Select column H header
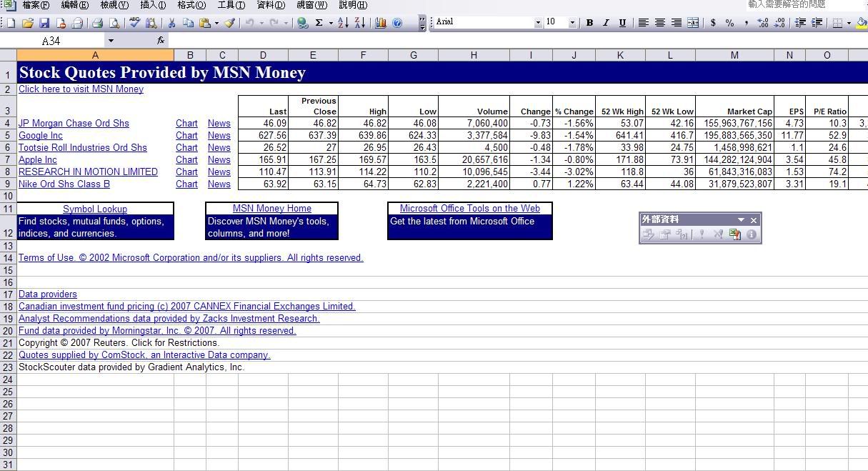This screenshot has height=471, width=868. [474, 55]
